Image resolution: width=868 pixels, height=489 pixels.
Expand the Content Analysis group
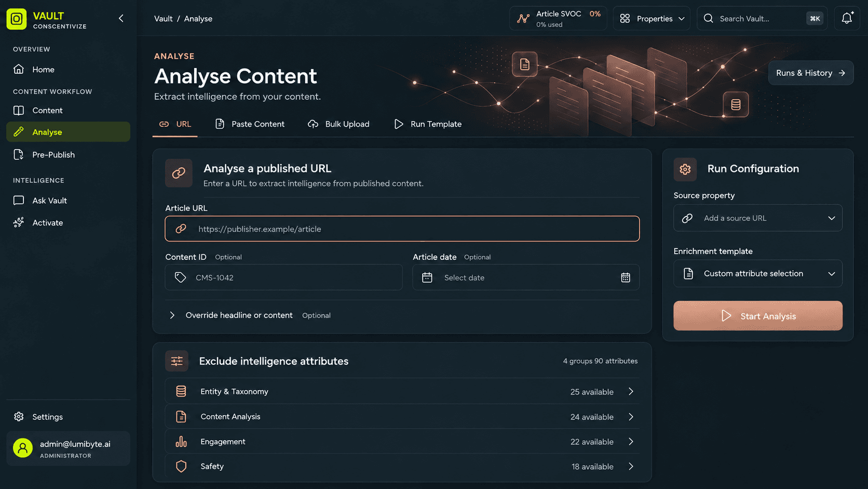[402, 416]
